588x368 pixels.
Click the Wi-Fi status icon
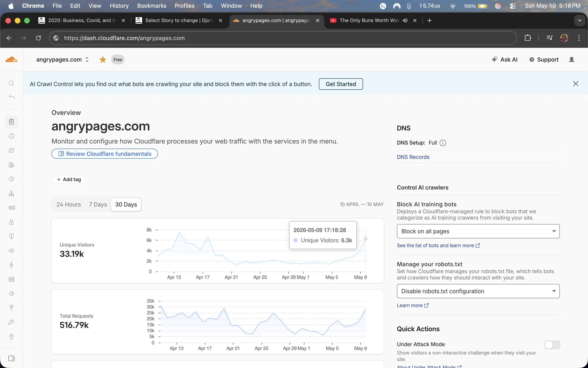pos(452,6)
